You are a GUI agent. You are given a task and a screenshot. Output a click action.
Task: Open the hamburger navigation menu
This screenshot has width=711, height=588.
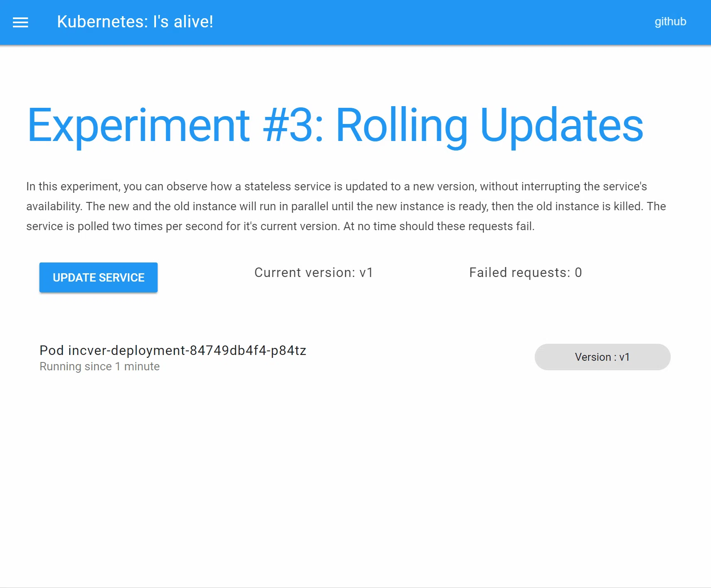[20, 22]
